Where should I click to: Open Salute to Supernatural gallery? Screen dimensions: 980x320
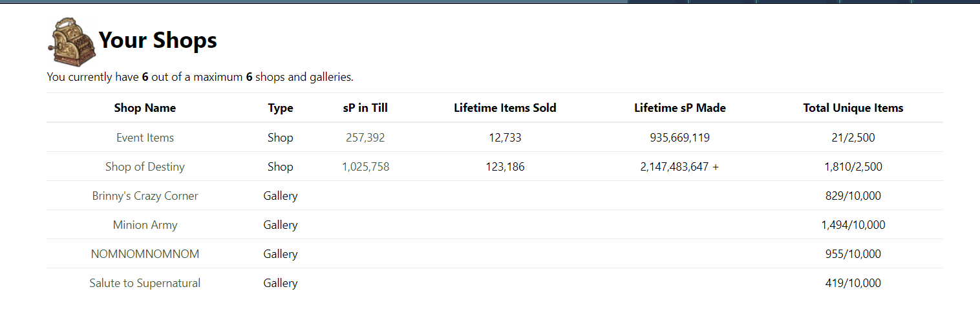145,283
